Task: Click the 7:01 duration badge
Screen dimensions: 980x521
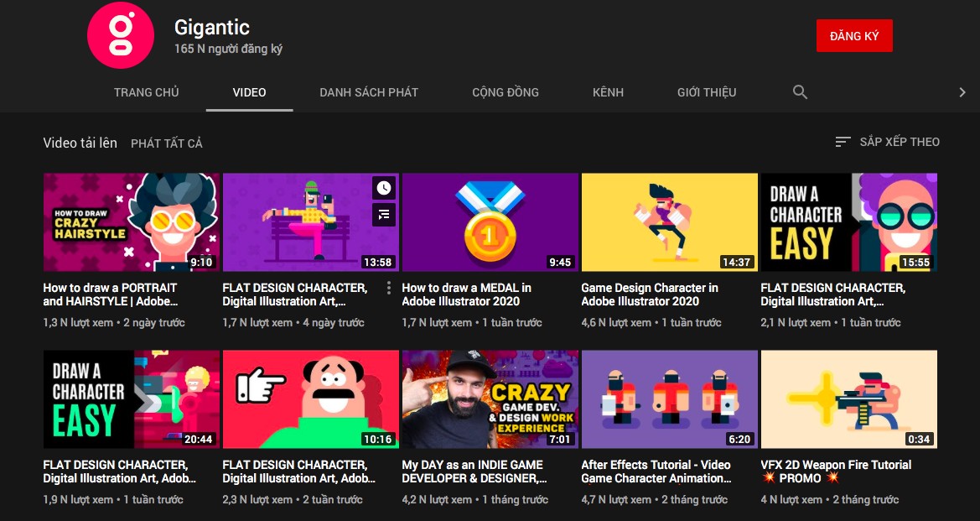Action: tap(559, 439)
